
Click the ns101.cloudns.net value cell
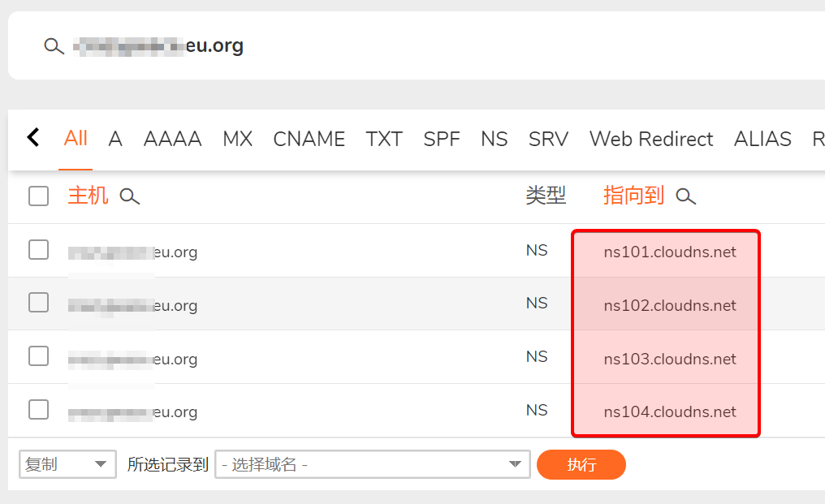[x=670, y=252]
